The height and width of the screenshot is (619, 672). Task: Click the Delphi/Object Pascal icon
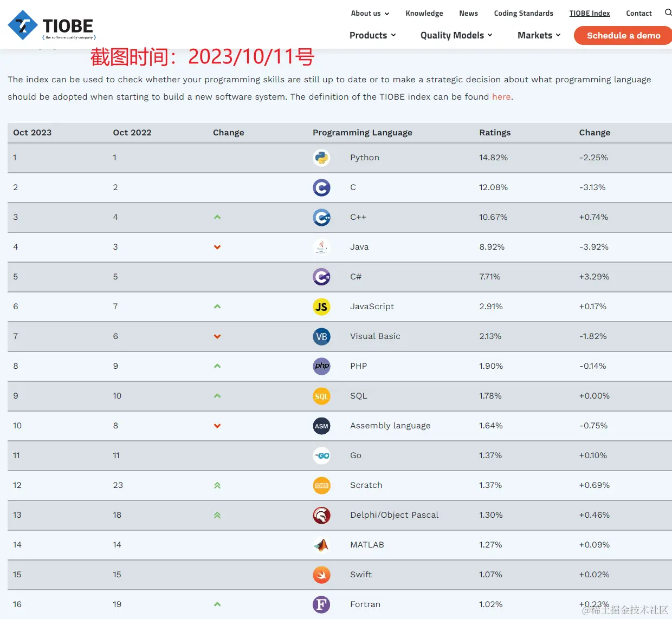[x=321, y=515]
